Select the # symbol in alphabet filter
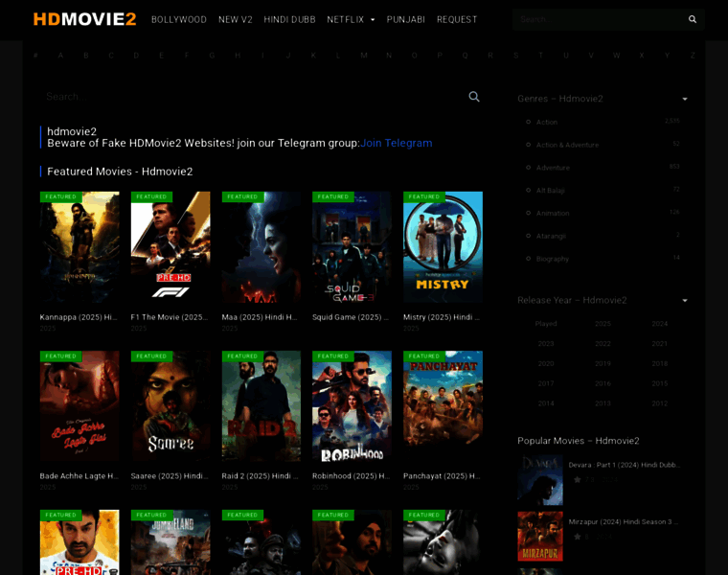 pos(35,56)
